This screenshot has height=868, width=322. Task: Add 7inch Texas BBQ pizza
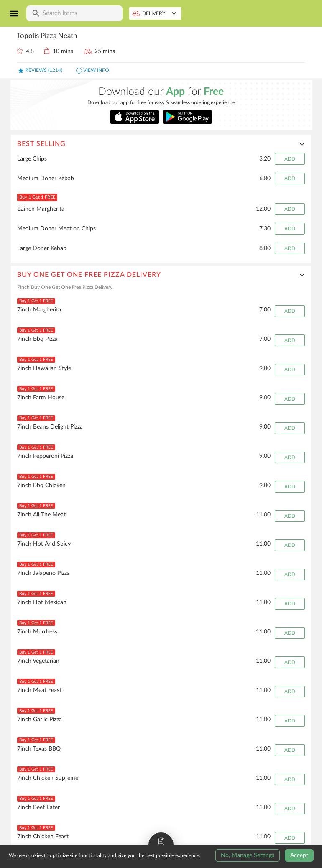point(289,750)
